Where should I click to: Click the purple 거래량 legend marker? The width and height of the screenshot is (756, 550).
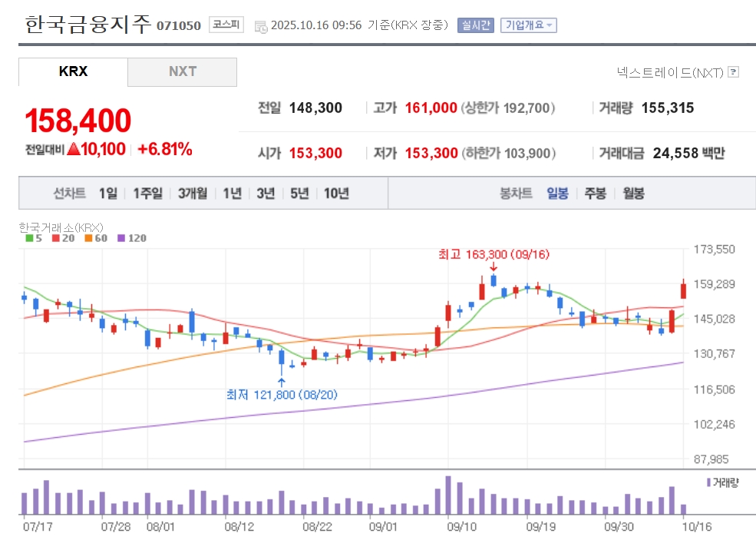tap(708, 482)
